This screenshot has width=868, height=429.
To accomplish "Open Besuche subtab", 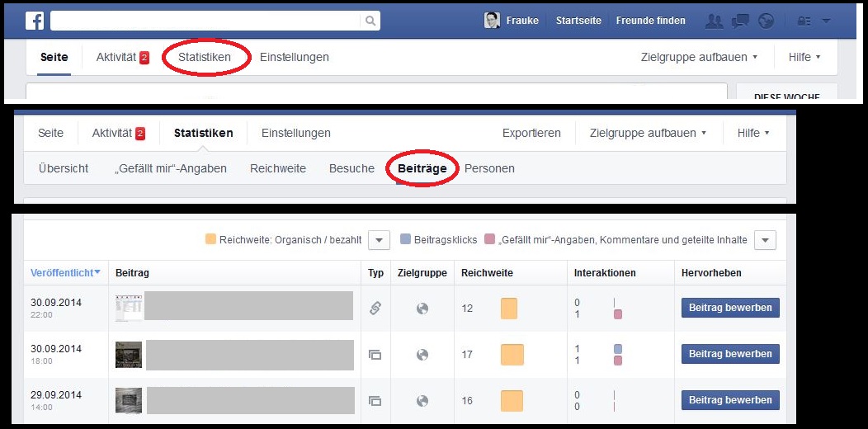I will [x=351, y=168].
